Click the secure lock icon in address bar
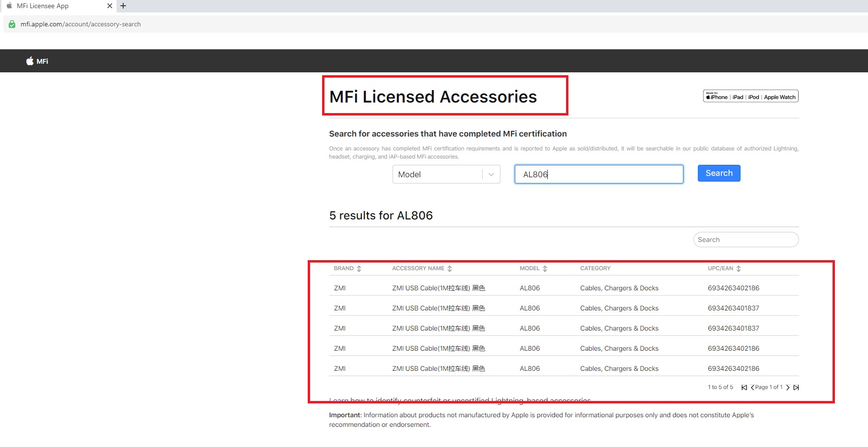Screen dimensions: 868x447 12,24
